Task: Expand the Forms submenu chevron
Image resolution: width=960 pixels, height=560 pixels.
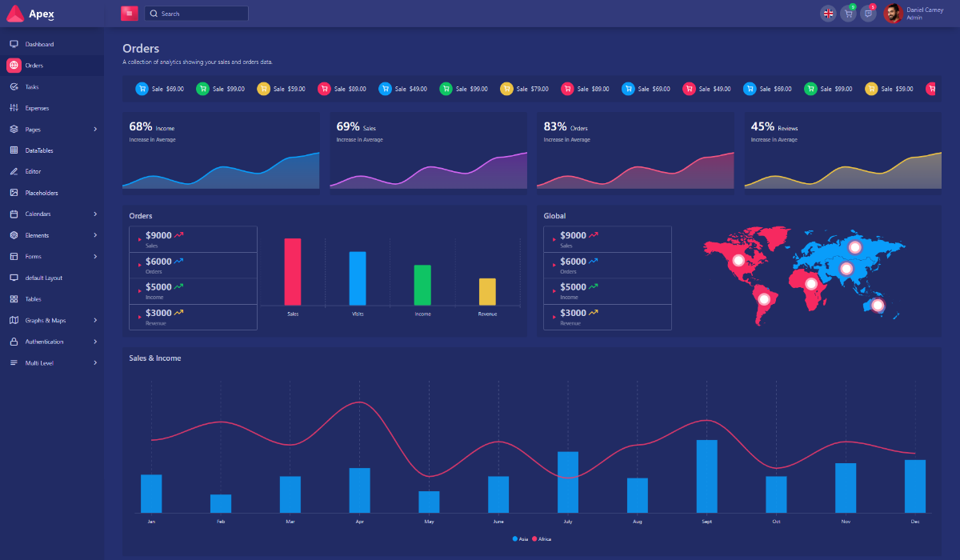Action: tap(95, 257)
